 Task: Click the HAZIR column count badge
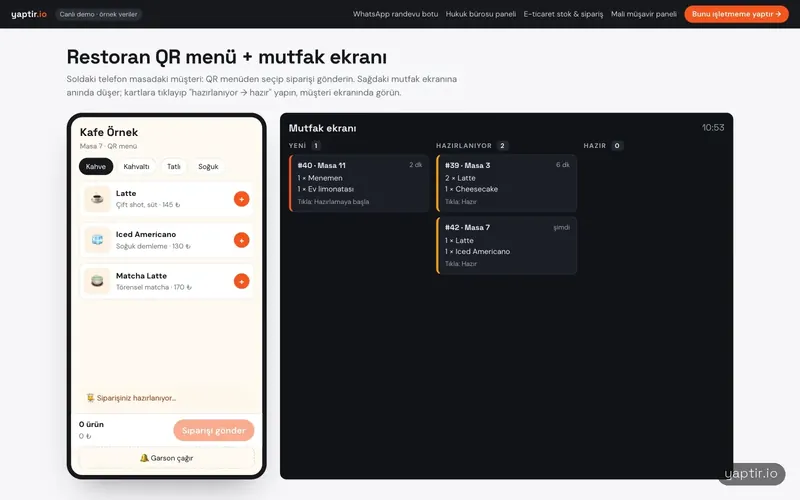click(617, 145)
